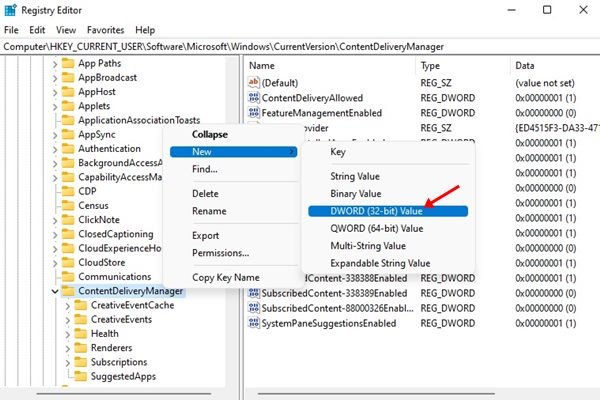Click the SubscribedContent-338389Enabled value icon
Screen dimensions: 600x400
[253, 293]
